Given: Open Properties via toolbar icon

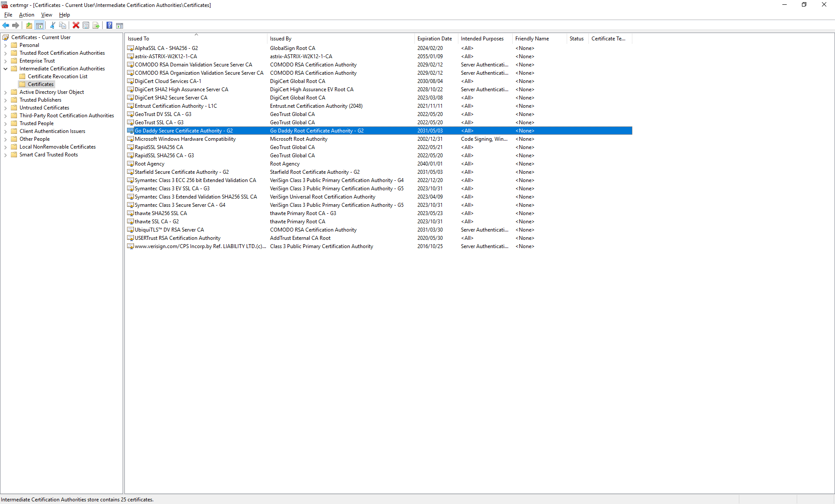Looking at the screenshot, I should pos(86,25).
